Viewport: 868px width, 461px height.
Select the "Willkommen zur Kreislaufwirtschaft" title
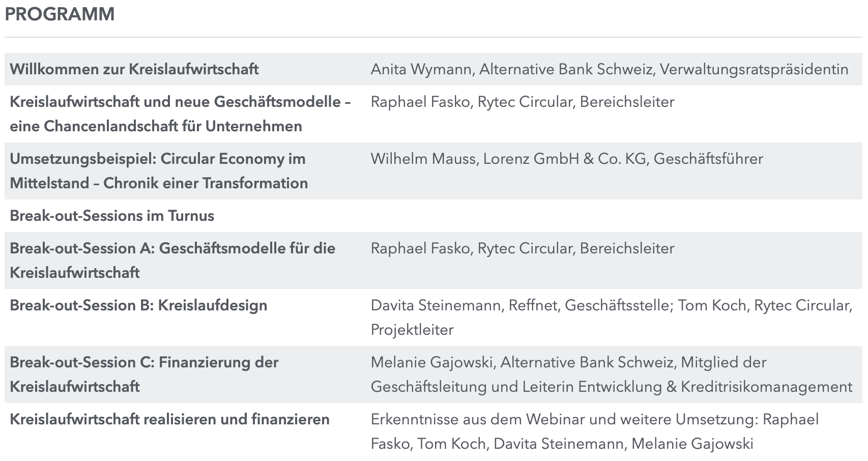coord(134,69)
